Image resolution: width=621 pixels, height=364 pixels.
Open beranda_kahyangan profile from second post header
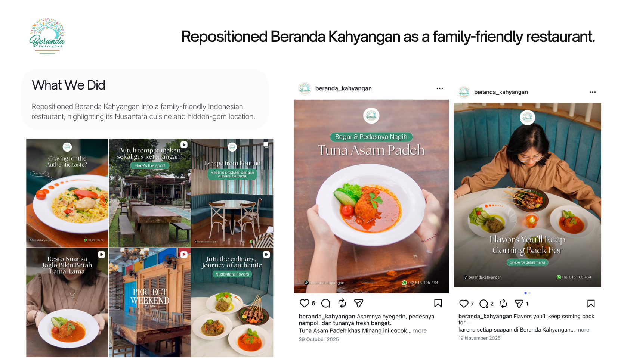tap(501, 92)
